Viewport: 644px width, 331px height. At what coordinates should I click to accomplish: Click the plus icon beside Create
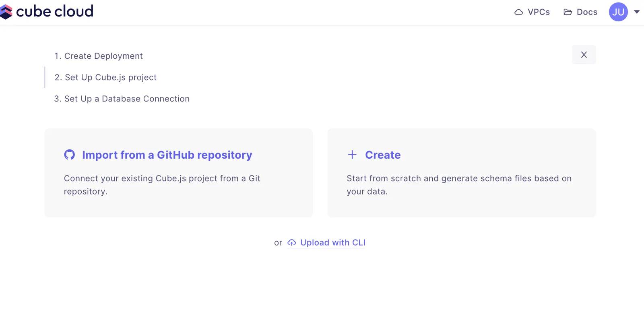(352, 155)
